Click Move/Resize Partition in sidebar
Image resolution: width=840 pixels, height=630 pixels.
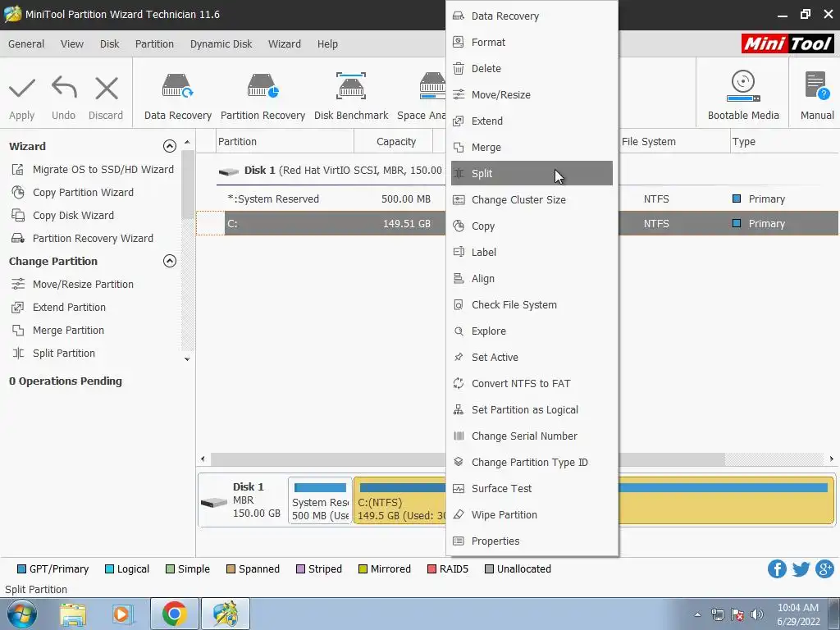point(73,285)
